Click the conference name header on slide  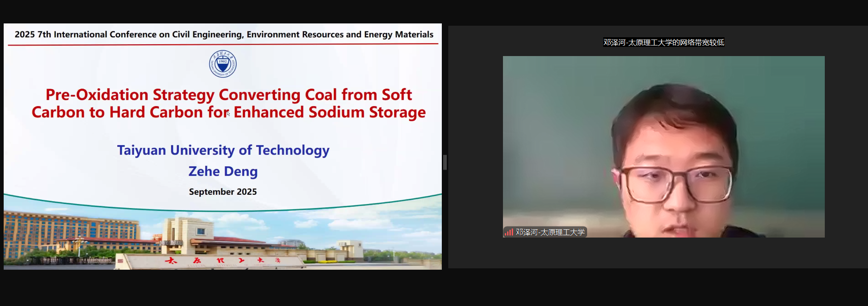point(224,34)
